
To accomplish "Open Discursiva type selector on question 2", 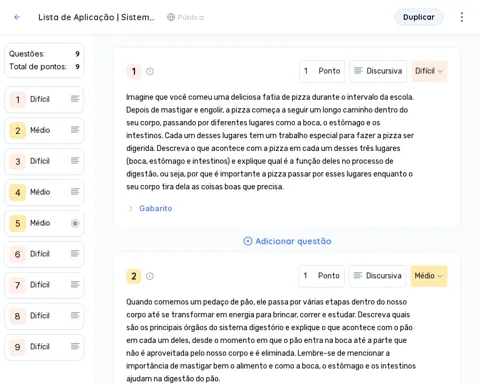I will pyautogui.click(x=378, y=276).
